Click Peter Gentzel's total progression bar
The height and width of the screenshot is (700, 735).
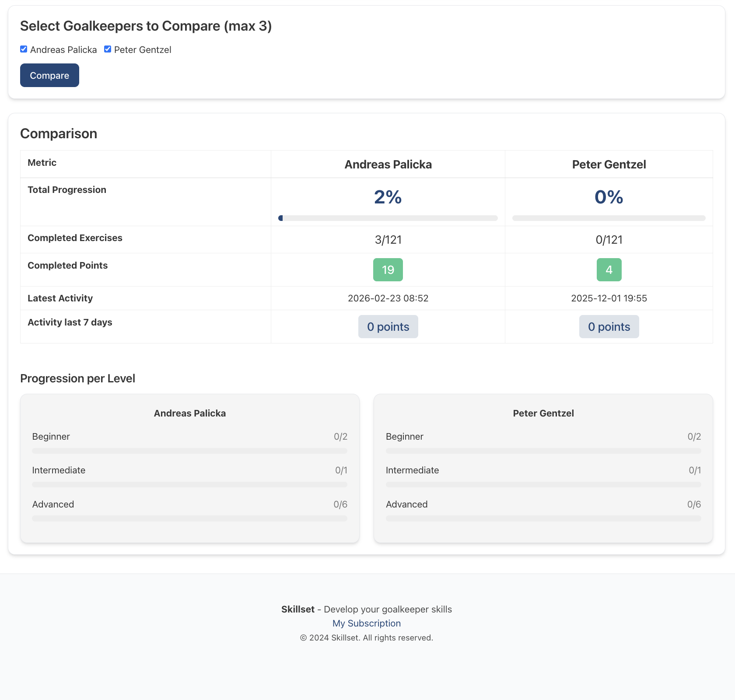pyautogui.click(x=609, y=218)
